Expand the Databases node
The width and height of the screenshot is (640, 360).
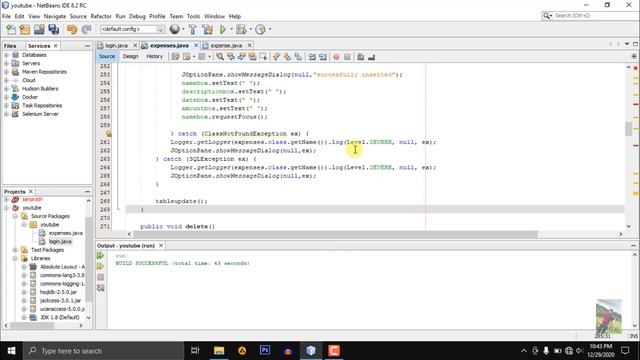(6, 55)
